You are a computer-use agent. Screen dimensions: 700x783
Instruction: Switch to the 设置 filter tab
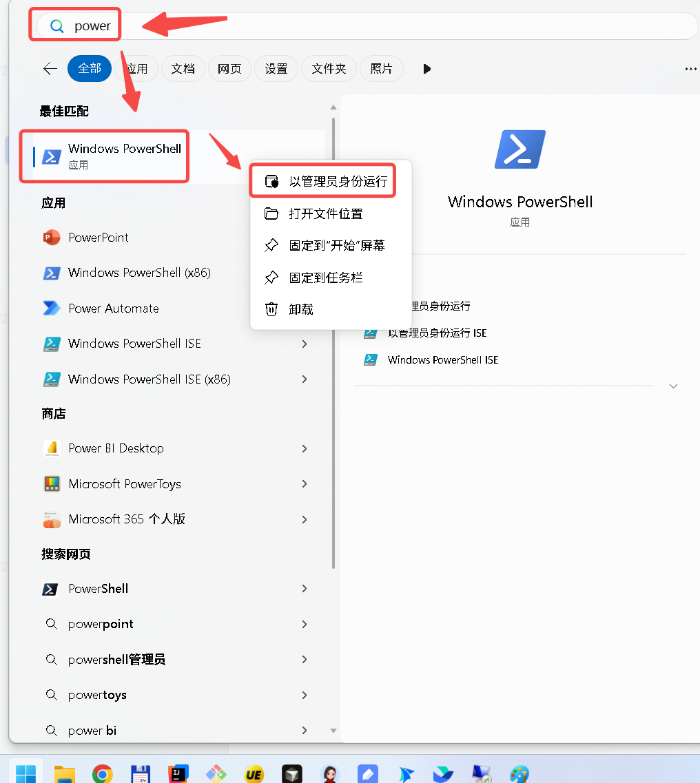(x=276, y=68)
